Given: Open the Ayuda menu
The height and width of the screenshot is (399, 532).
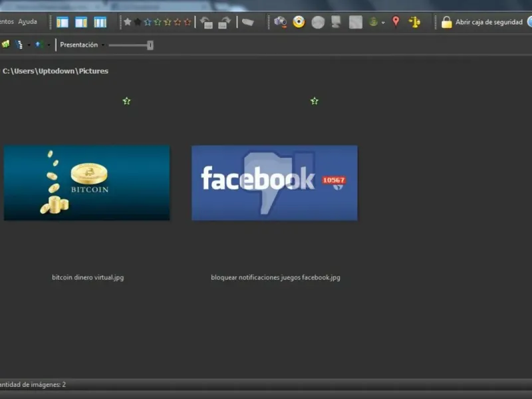Looking at the screenshot, I should [x=27, y=22].
